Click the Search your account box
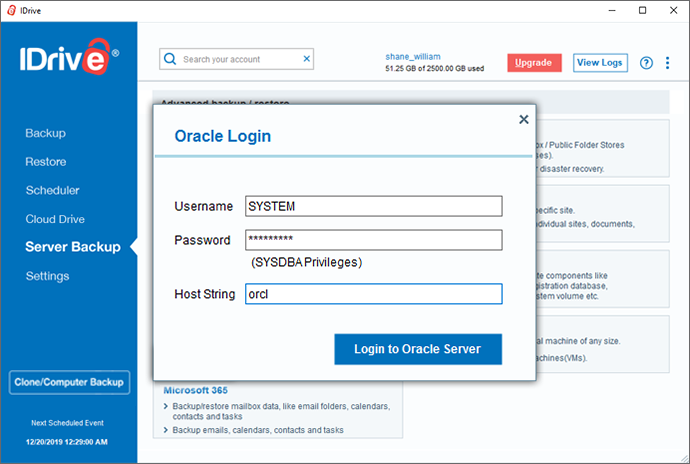Image resolution: width=690 pixels, height=464 pixels. point(236,59)
